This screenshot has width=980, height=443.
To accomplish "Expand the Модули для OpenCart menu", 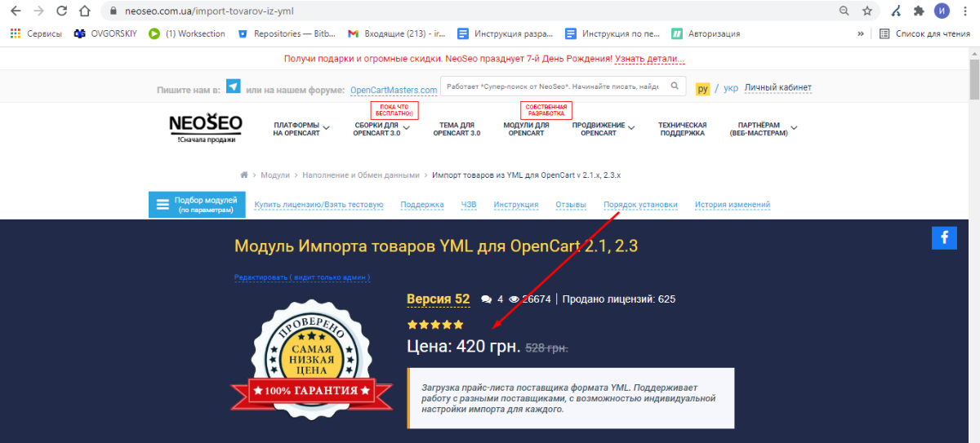I will [x=526, y=129].
